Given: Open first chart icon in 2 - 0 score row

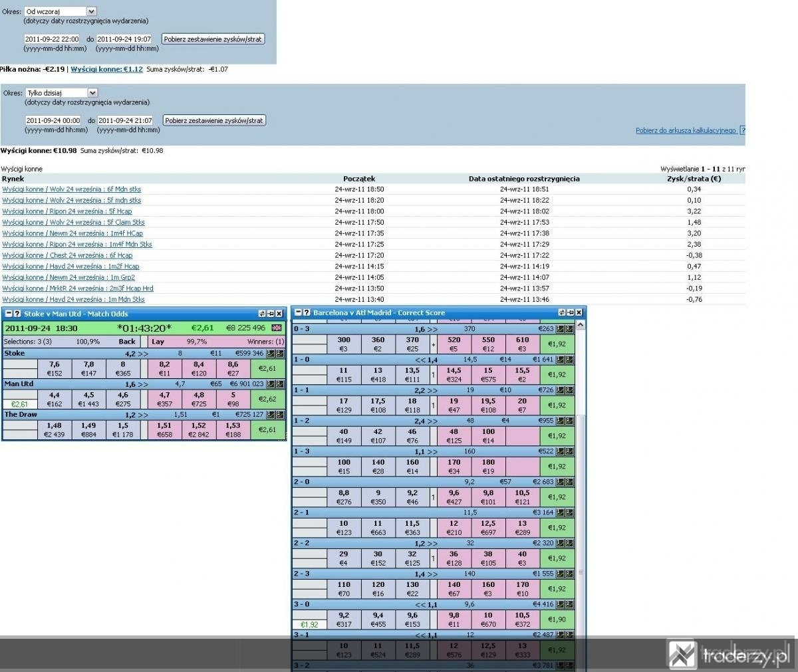Looking at the screenshot, I should tap(560, 482).
